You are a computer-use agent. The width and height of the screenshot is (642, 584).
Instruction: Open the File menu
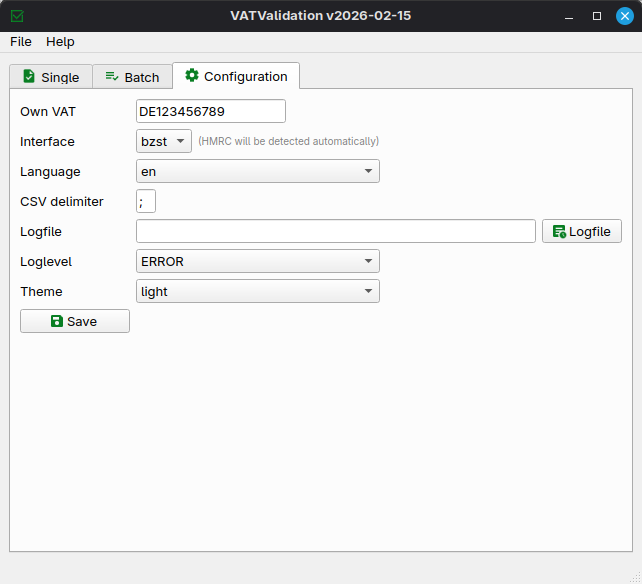[21, 42]
